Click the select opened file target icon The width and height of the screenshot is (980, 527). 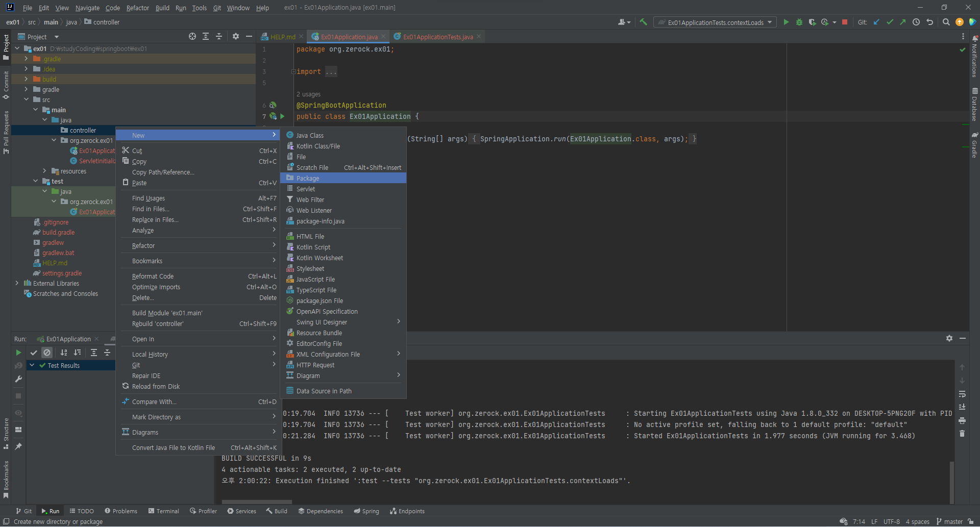pos(192,36)
